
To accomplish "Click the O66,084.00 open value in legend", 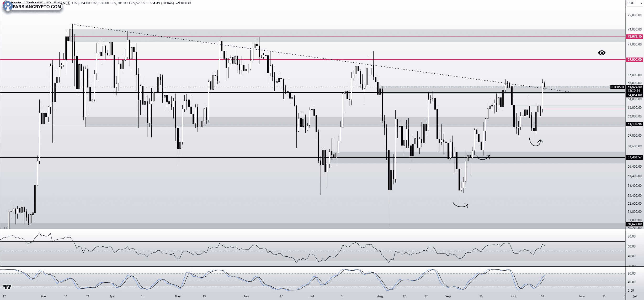I will pyautogui.click(x=81, y=3).
